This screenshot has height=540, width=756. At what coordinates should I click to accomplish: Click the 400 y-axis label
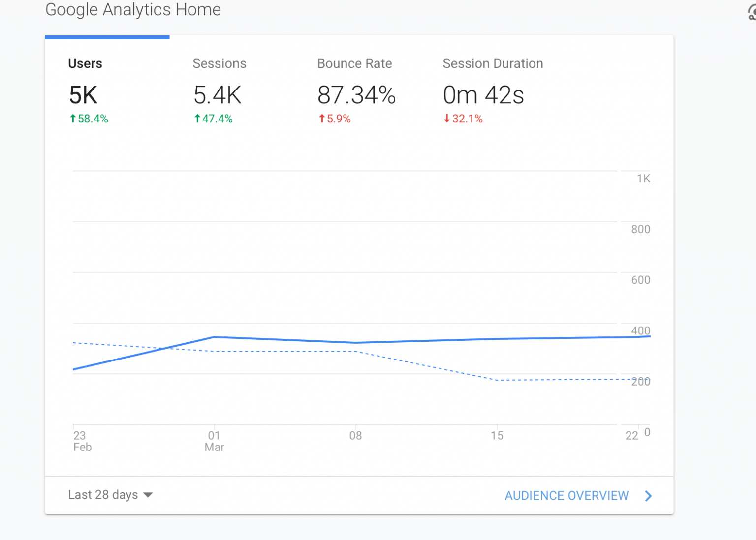click(x=640, y=330)
